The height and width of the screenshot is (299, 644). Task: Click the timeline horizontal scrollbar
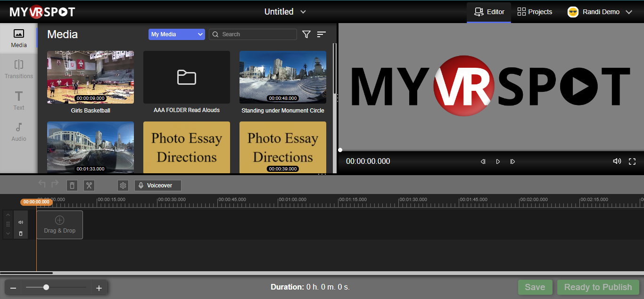[x=26, y=273]
